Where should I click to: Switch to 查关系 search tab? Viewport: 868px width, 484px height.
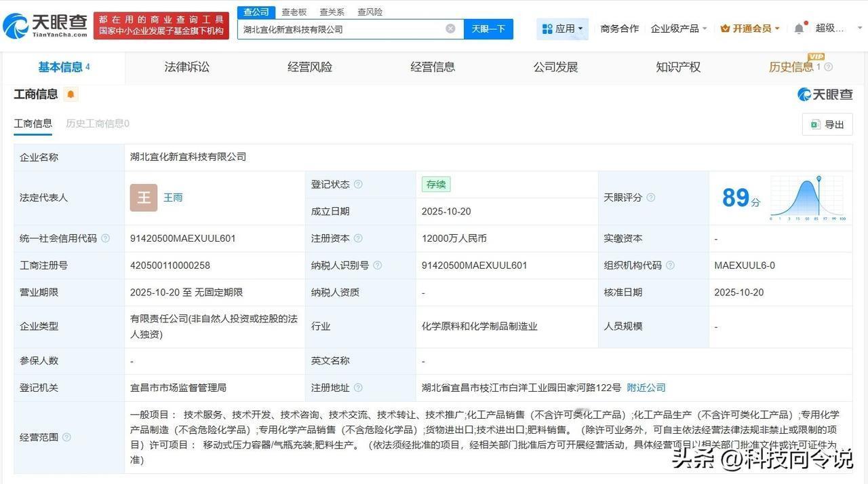332,12
